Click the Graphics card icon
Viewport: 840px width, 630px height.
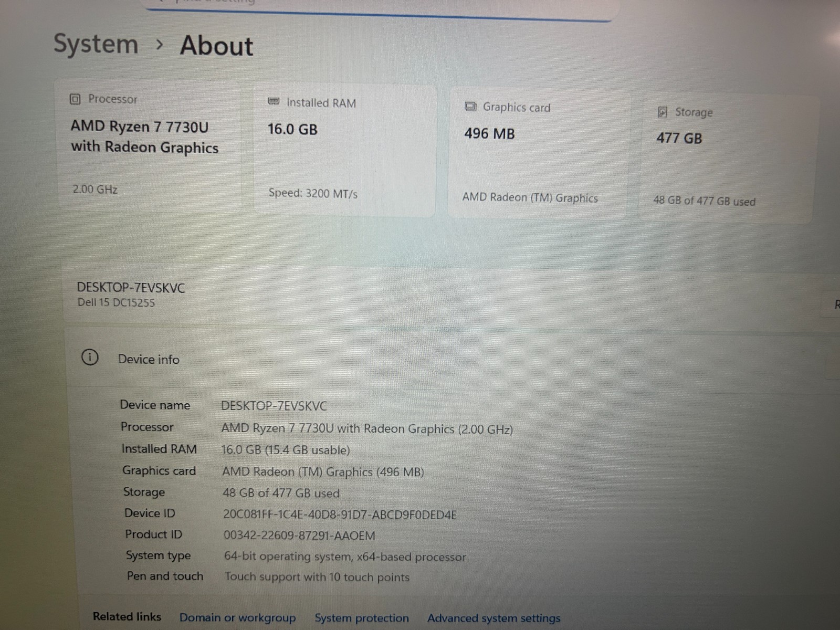(470, 107)
